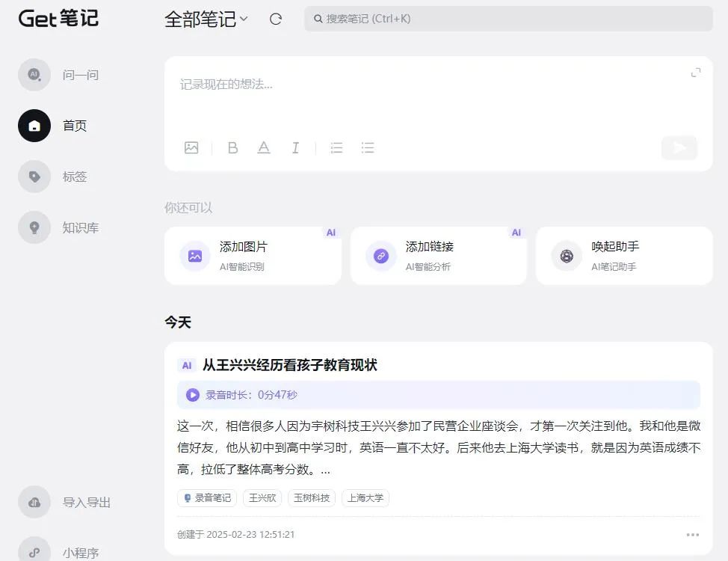Select 标签 in the sidebar
This screenshot has width=728, height=561.
point(75,177)
